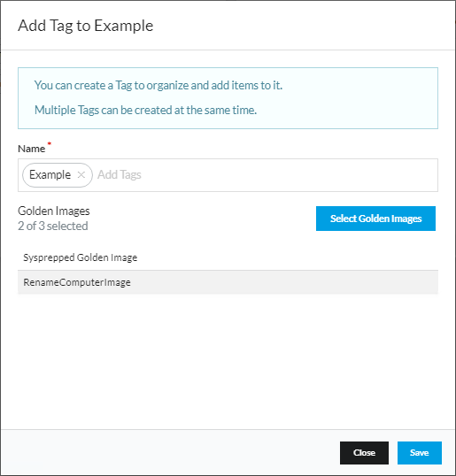
Task: Select the Sysprepped Golden Image row
Action: pyautogui.click(x=228, y=257)
